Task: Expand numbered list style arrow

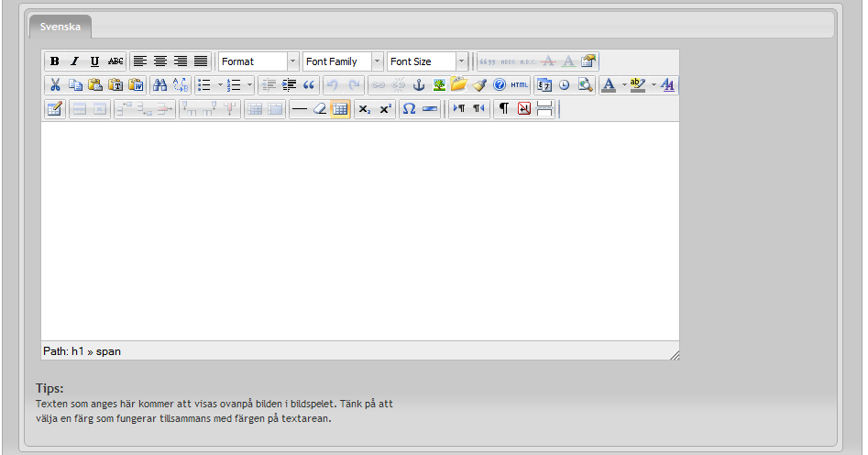Action: (x=249, y=85)
